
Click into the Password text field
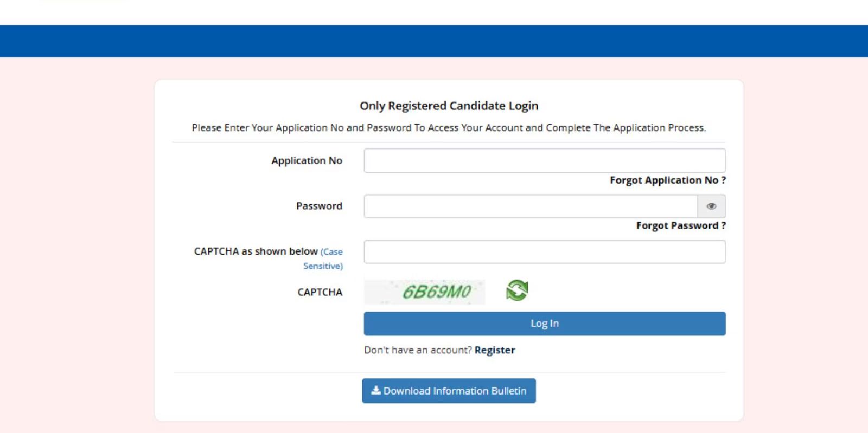[x=531, y=206]
